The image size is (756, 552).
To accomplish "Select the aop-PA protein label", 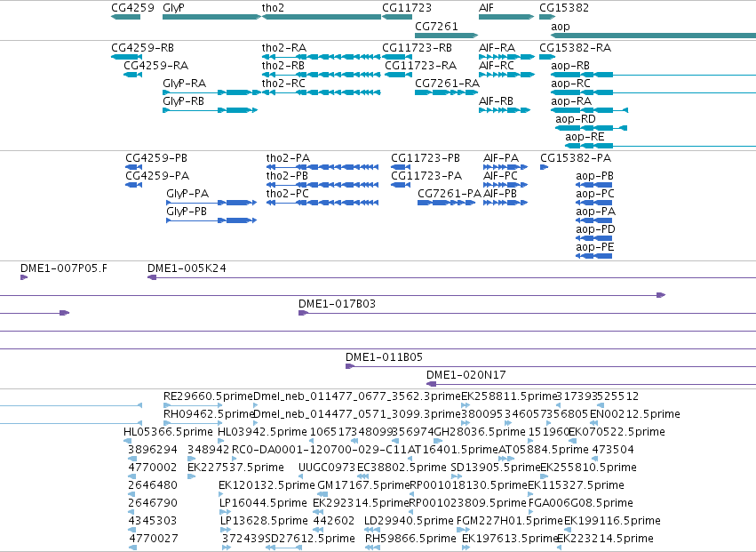I will click(595, 212).
